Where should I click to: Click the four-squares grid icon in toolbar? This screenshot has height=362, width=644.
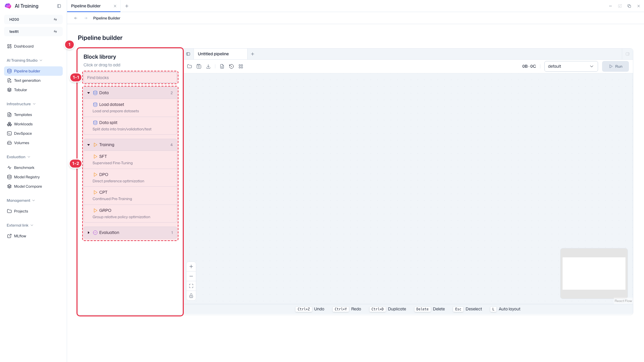coord(241,66)
